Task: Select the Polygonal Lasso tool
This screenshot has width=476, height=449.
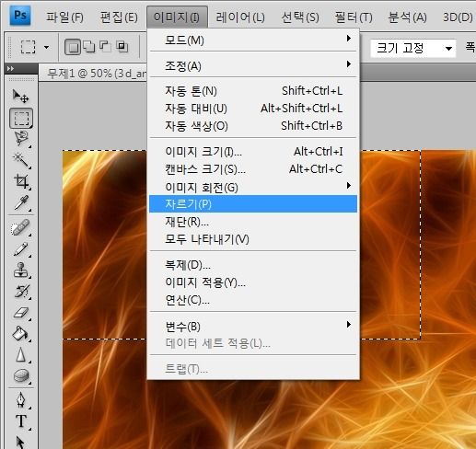Action: pyautogui.click(x=21, y=139)
